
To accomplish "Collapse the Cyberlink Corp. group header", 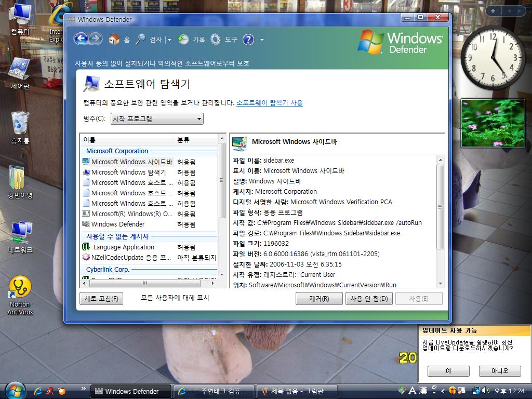I will 108,270.
